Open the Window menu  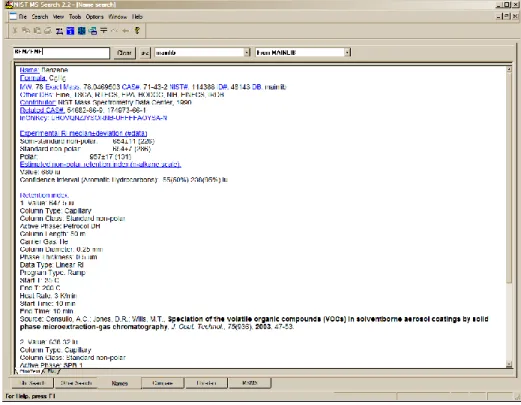point(117,16)
